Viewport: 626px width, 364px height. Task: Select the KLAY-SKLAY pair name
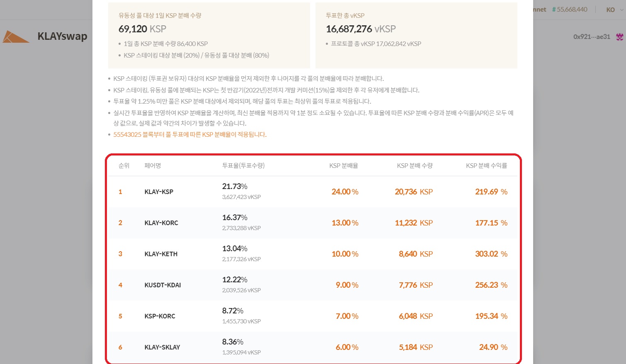click(x=162, y=347)
